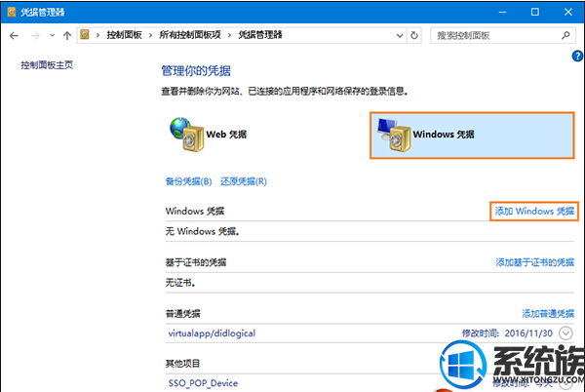Click the Windows 凭据 tab label

(444, 135)
